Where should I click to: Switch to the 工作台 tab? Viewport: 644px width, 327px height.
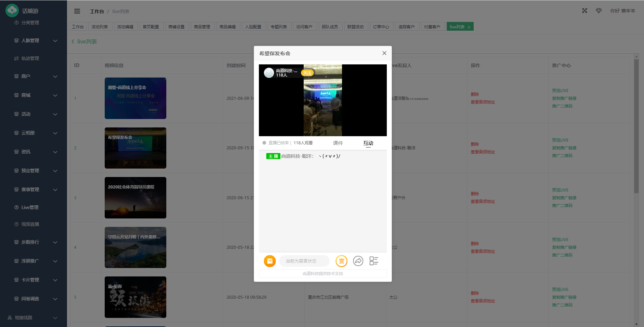coord(78,27)
